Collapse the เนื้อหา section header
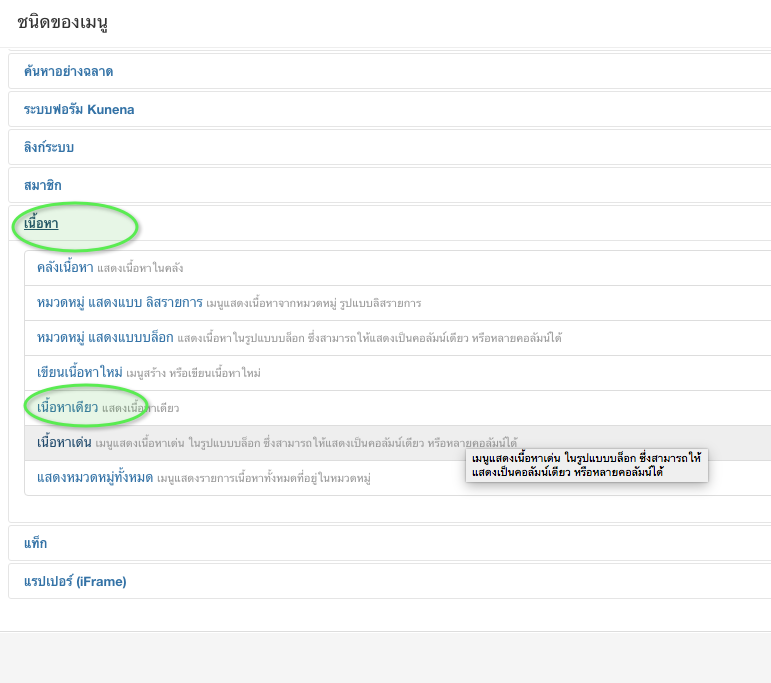 click(41, 223)
